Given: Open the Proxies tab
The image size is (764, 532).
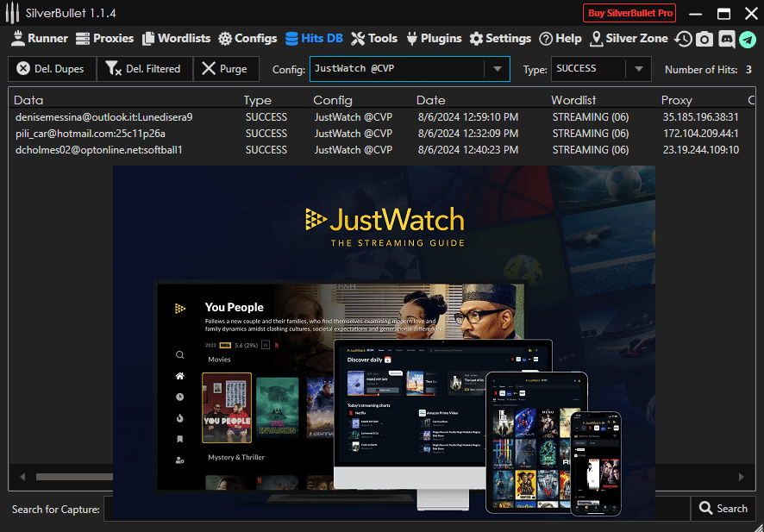Looking at the screenshot, I should point(104,39).
